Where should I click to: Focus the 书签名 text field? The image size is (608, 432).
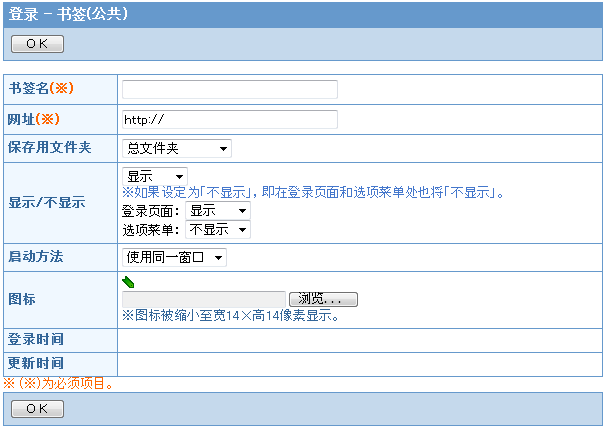pyautogui.click(x=229, y=89)
